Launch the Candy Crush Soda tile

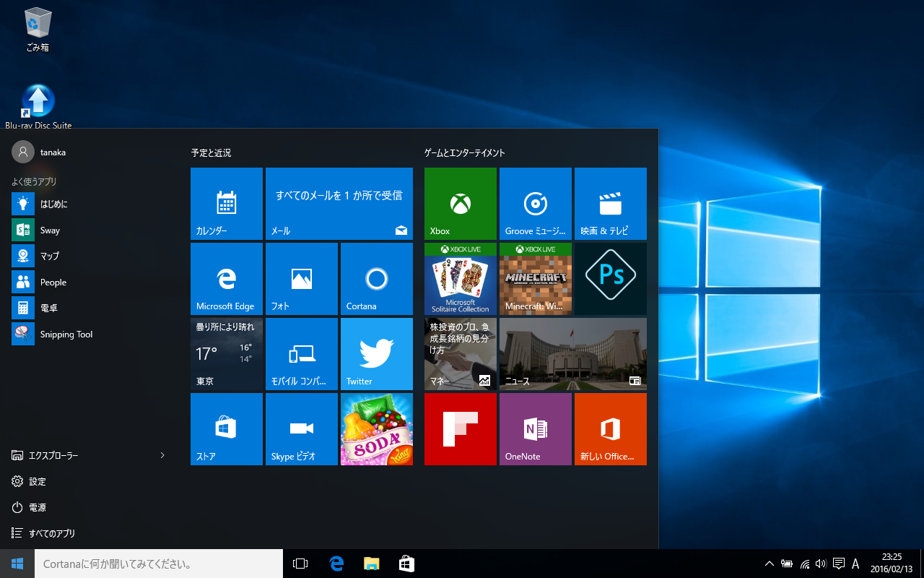[377, 429]
